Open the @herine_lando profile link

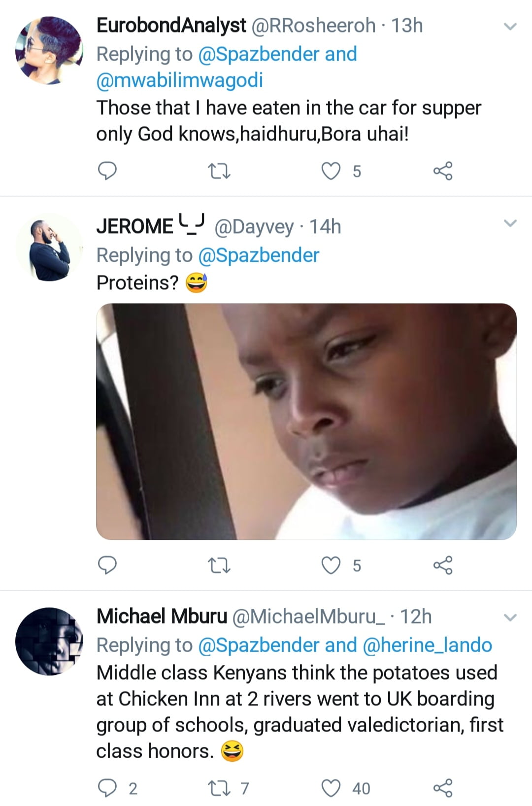tap(427, 645)
